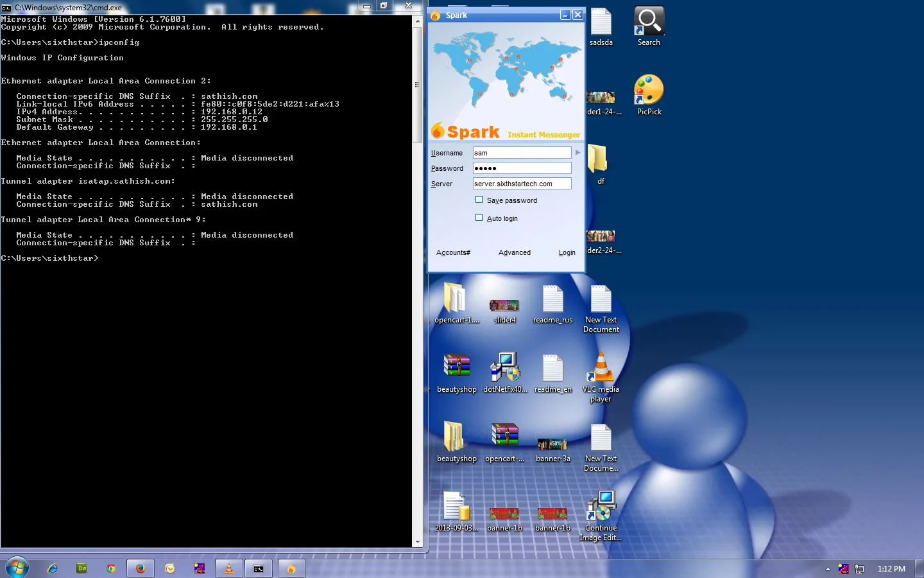
Task: Open Advanced settings in Spark
Action: coord(515,252)
